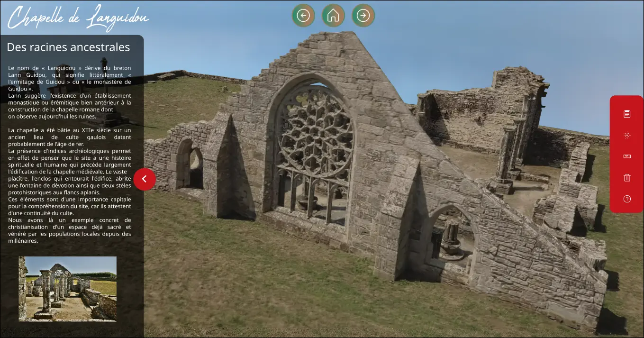
Task: Click the lower right arched opening
Action: (449, 236)
